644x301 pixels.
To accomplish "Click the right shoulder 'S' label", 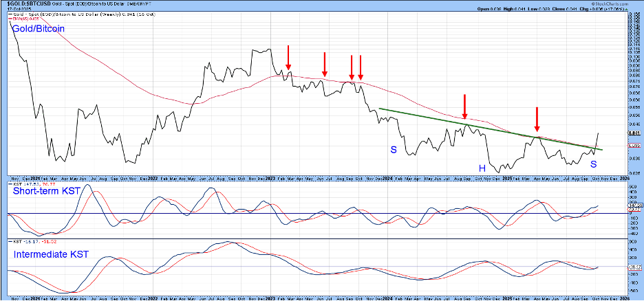I will pos(593,164).
